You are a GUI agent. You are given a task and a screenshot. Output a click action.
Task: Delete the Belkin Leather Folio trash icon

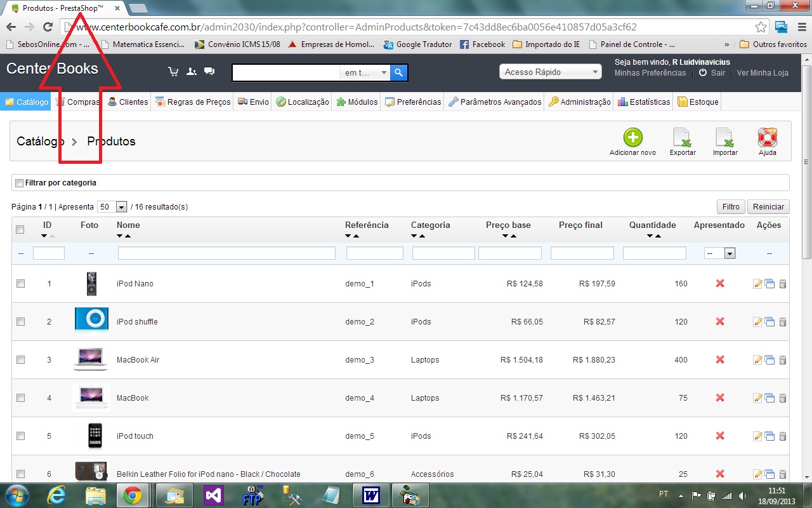782,474
